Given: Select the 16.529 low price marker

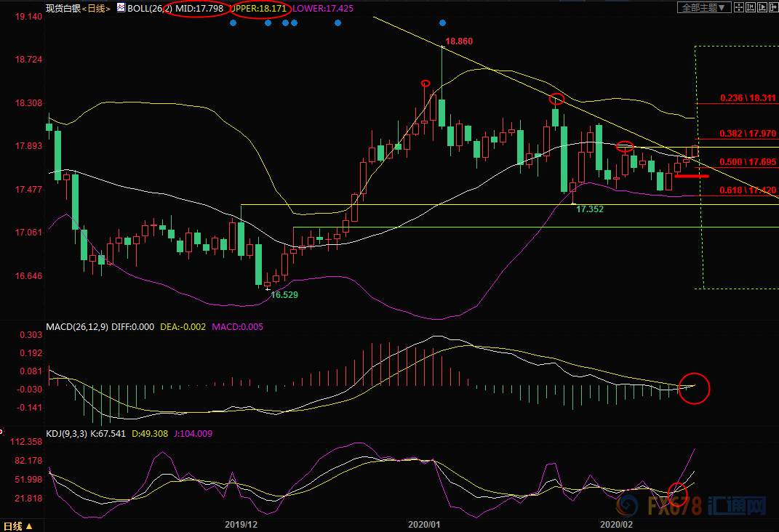Looking at the screenshot, I should (x=284, y=295).
